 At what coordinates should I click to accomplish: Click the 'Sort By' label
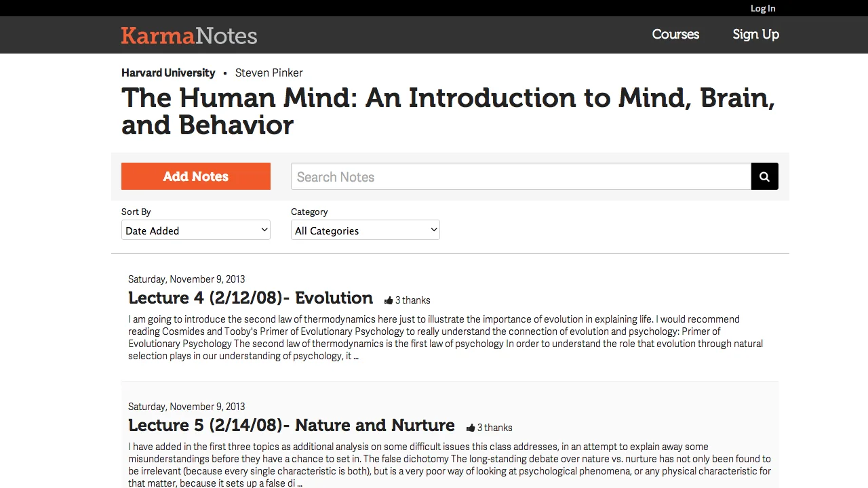click(x=136, y=211)
